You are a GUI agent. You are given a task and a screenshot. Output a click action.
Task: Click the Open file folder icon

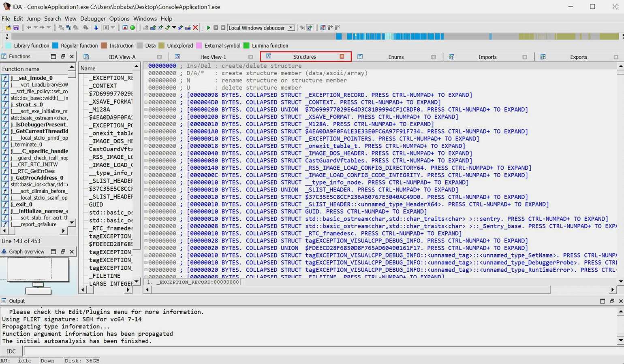[x=8, y=28]
